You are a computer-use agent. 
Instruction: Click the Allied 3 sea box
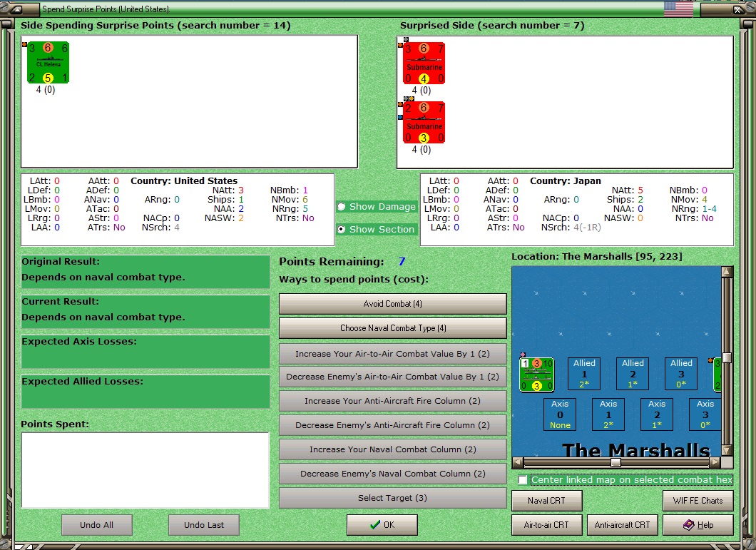(x=681, y=373)
